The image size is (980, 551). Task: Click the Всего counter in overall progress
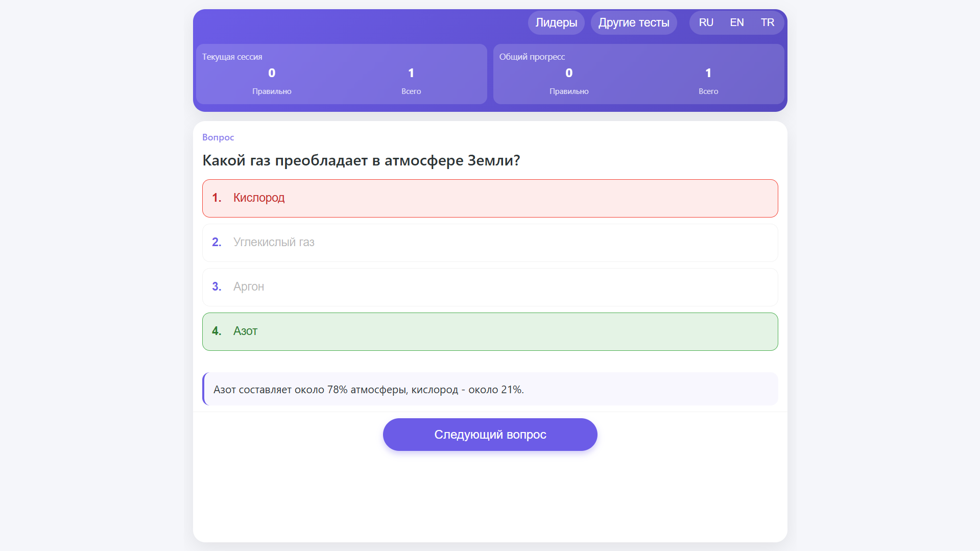(708, 91)
